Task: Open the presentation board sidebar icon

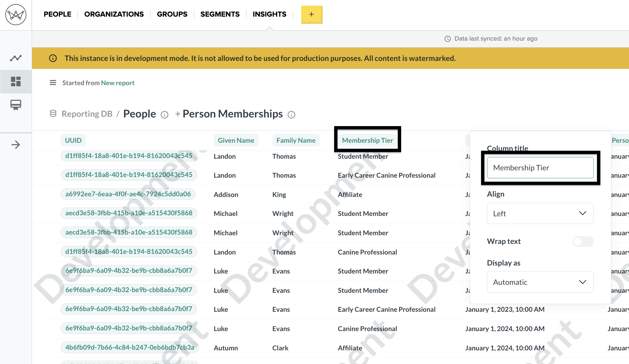Action: pos(16,105)
